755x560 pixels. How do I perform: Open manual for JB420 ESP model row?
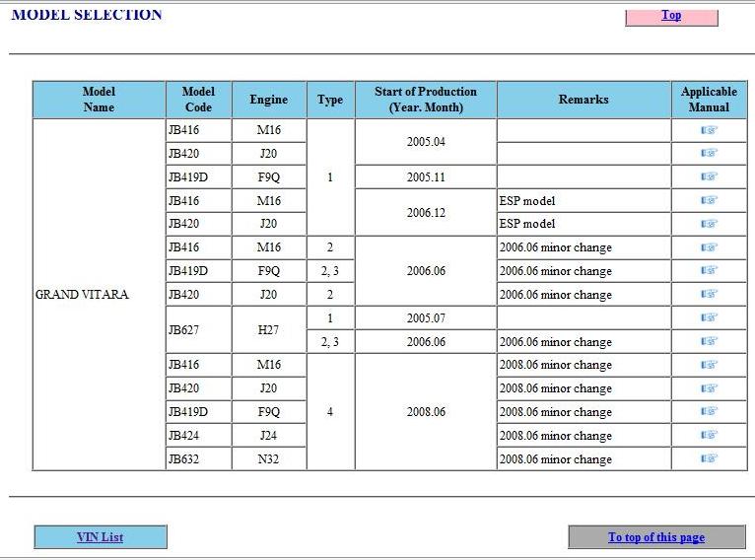coord(709,224)
